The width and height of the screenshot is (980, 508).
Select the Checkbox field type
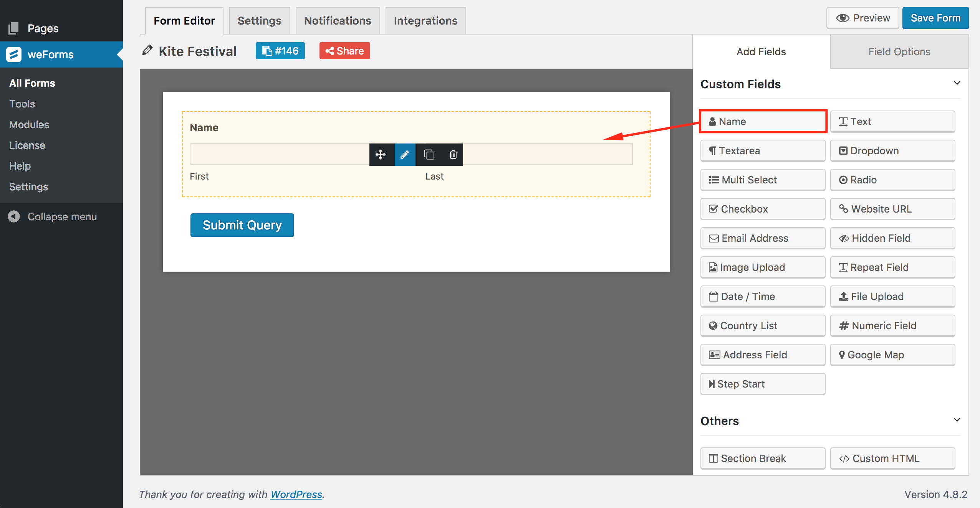(x=762, y=209)
